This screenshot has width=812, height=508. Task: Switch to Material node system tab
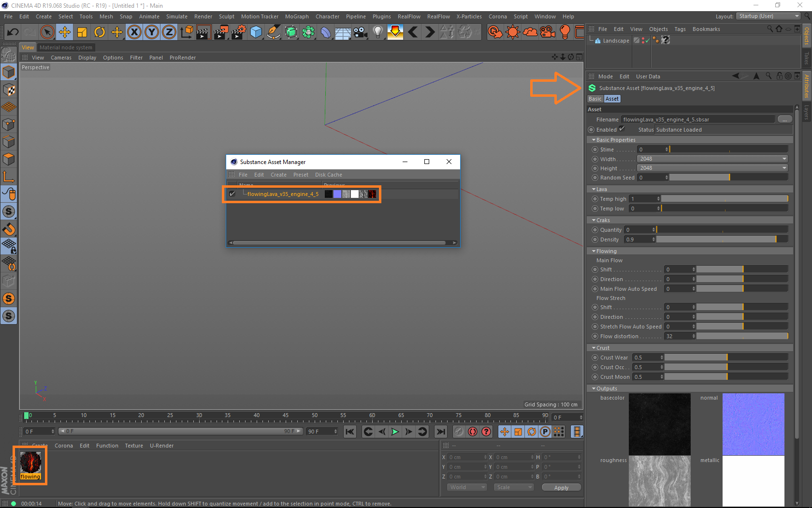pyautogui.click(x=66, y=47)
